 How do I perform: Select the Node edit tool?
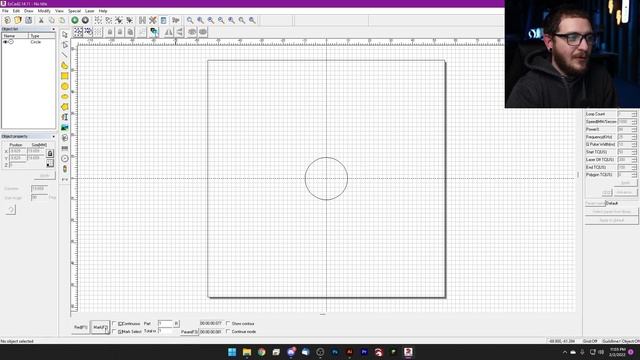(64, 45)
